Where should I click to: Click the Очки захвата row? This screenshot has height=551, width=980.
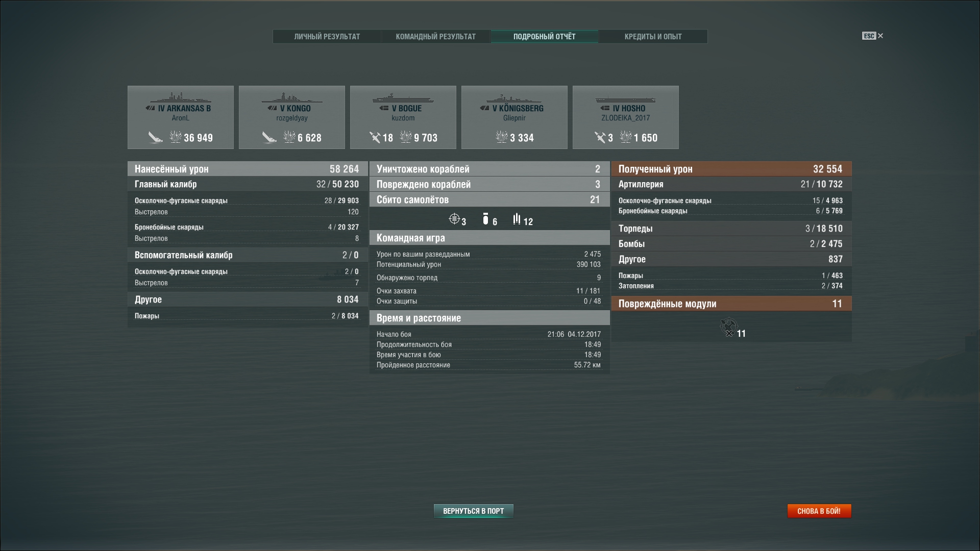click(489, 291)
